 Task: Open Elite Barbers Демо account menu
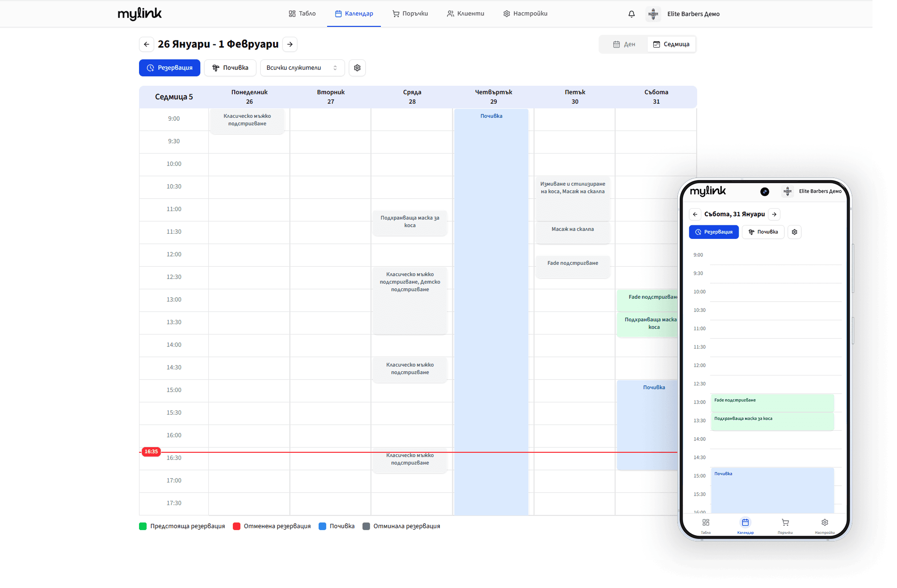tap(693, 14)
